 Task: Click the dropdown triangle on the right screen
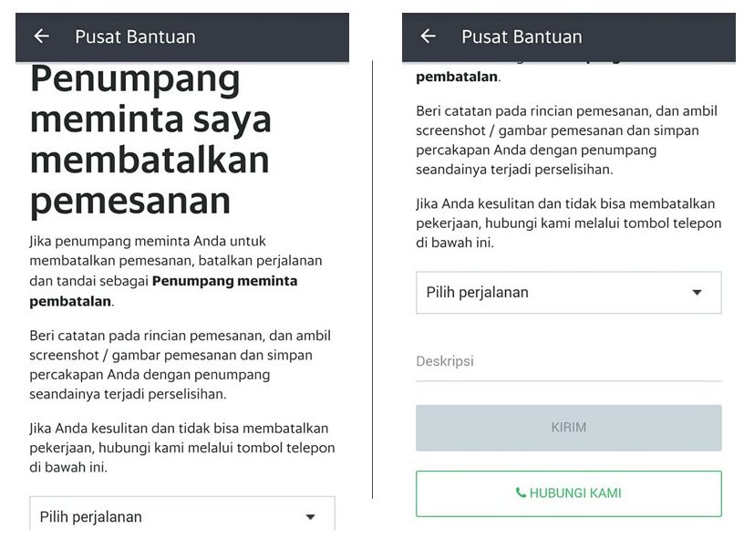coord(697,293)
